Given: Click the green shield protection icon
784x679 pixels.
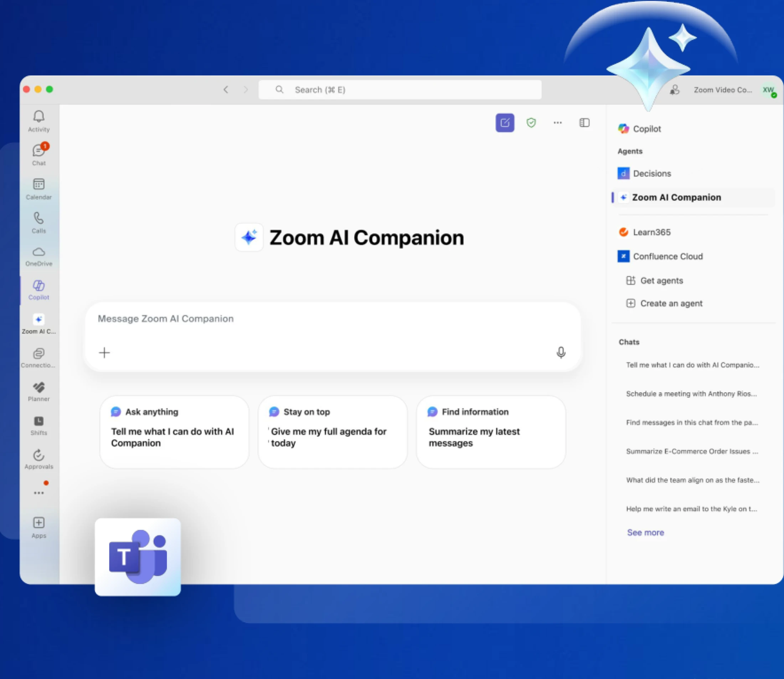Looking at the screenshot, I should (x=531, y=123).
